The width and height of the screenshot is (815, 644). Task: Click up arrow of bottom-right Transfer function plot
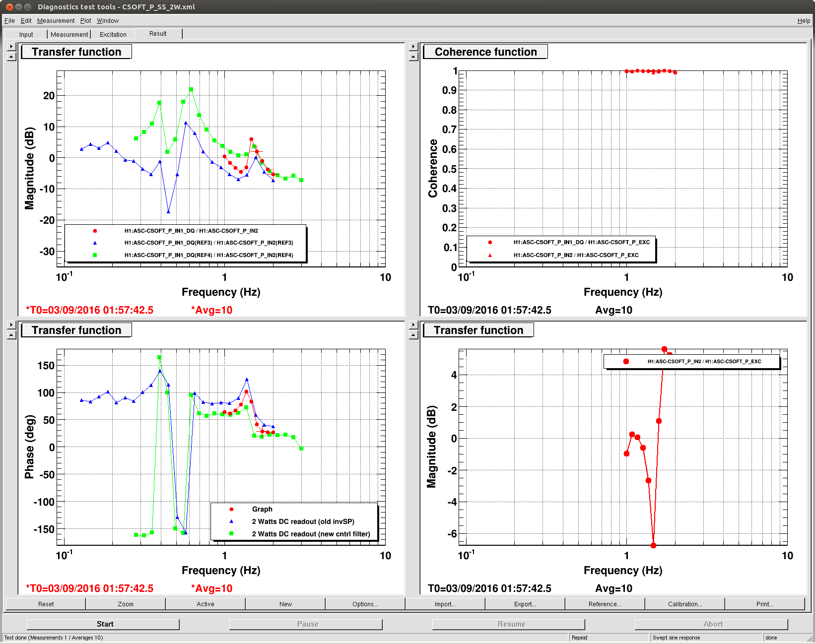[x=413, y=335]
